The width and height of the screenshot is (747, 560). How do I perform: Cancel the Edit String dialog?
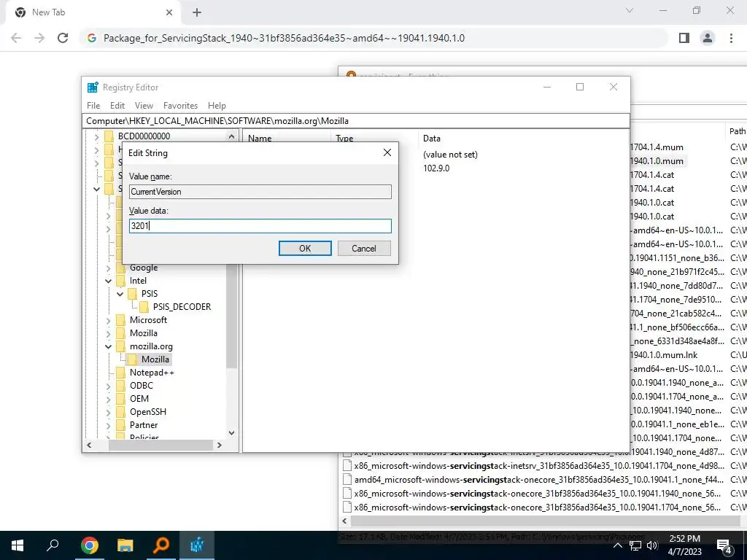pos(364,248)
